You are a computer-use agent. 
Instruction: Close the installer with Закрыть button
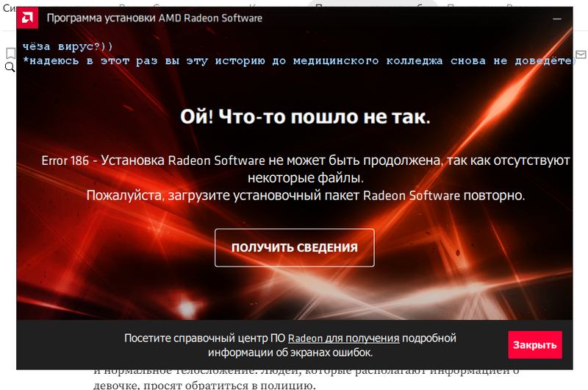(x=535, y=344)
